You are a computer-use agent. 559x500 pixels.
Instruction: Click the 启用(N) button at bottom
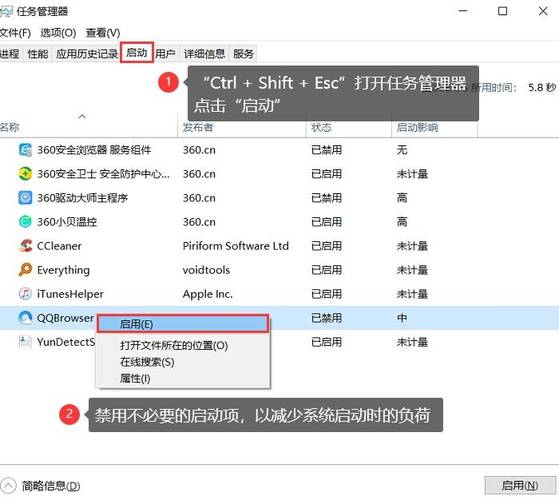pyautogui.click(x=520, y=485)
